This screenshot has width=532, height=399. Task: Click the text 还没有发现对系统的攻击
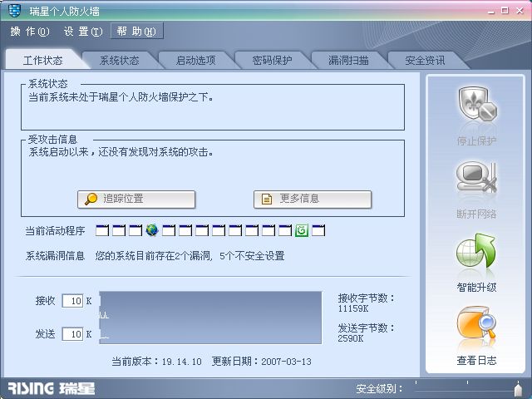point(155,152)
